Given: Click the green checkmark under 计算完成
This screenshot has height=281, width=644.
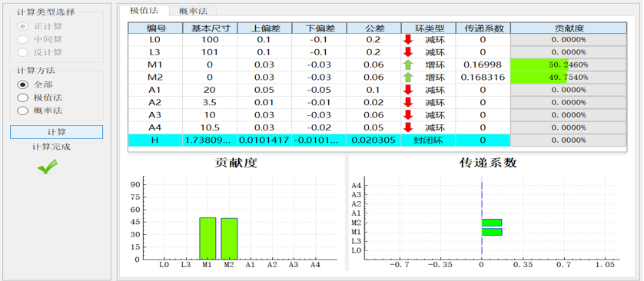Looking at the screenshot, I should pyautogui.click(x=47, y=167).
